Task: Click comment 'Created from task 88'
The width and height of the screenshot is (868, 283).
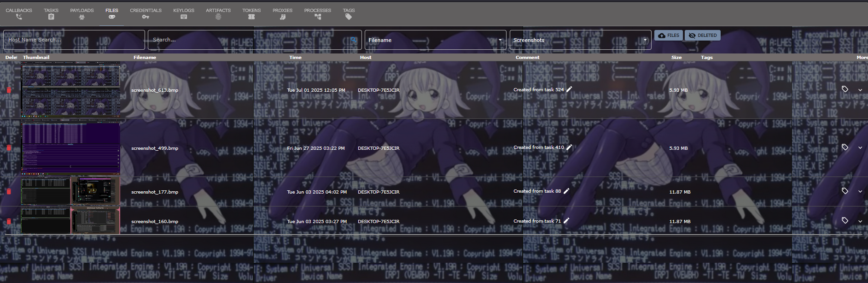Action: click(x=537, y=191)
